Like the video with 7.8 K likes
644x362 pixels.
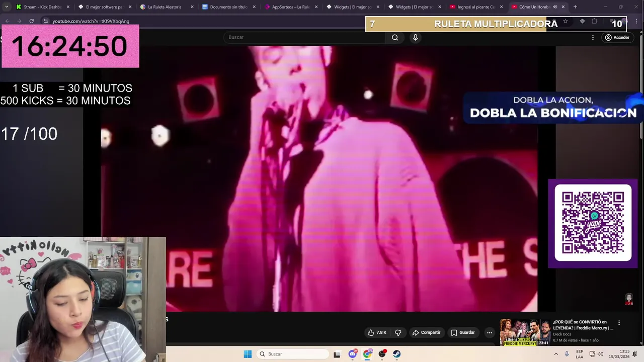377,332
